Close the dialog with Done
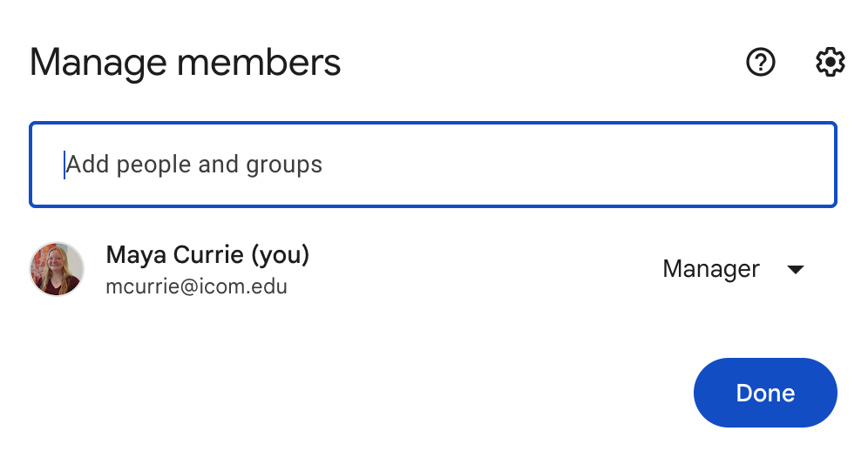 click(765, 393)
